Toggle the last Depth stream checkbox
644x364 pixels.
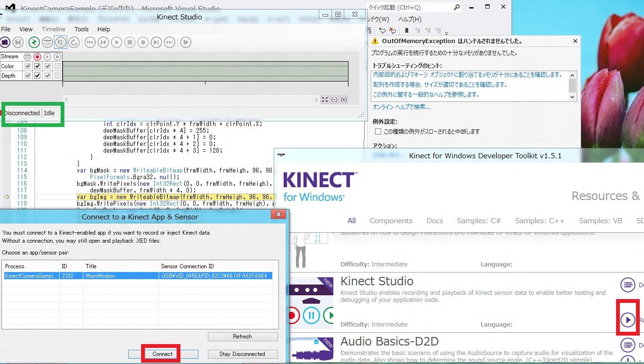click(57, 76)
